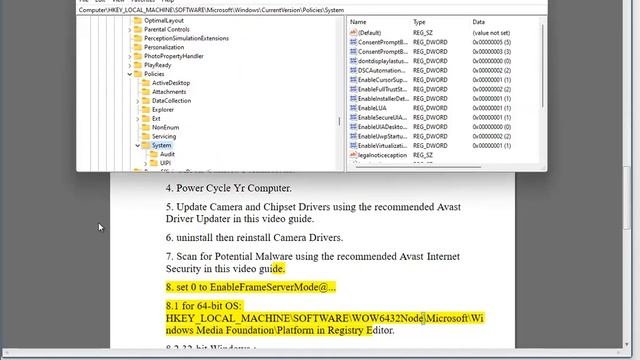640x360 pixels.
Task: Click data cell "0x00000003 (3)"
Action: 491,51
